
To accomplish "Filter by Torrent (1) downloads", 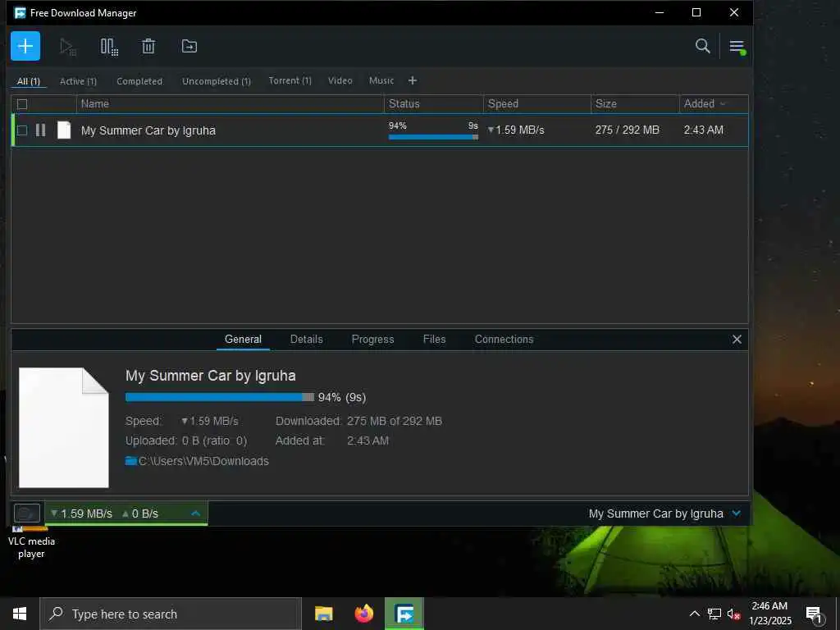I will point(290,81).
